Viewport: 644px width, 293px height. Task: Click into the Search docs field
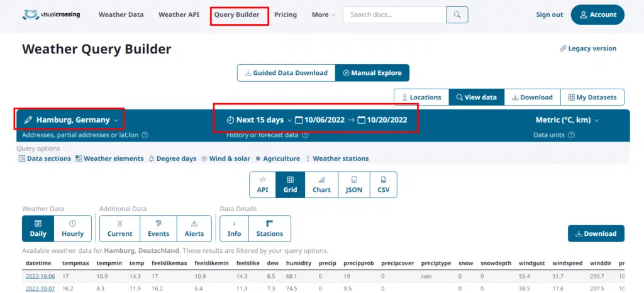394,15
